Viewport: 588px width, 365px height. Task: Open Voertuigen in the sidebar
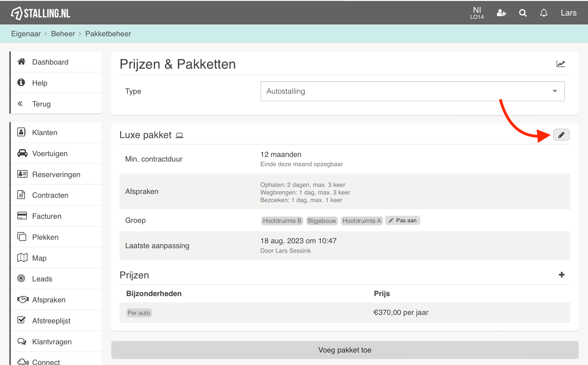point(50,153)
